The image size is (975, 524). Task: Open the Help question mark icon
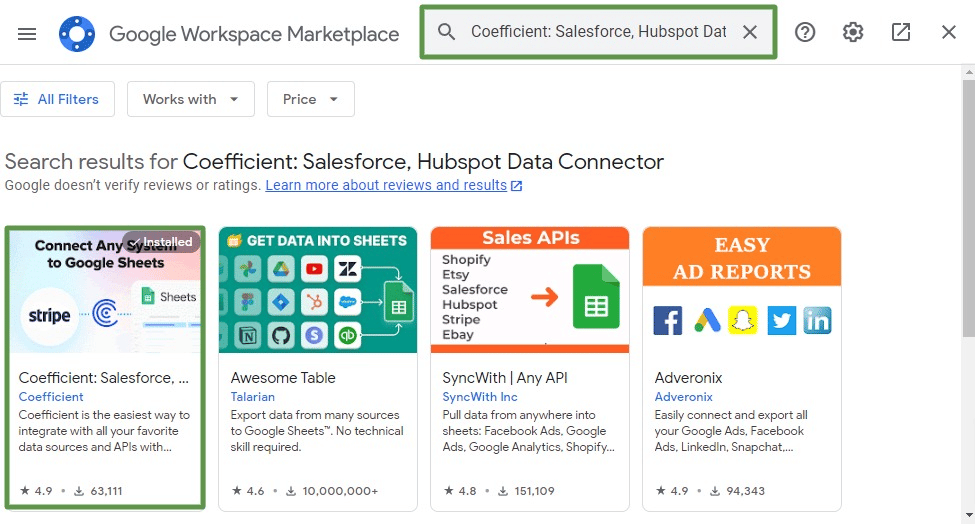(x=805, y=32)
